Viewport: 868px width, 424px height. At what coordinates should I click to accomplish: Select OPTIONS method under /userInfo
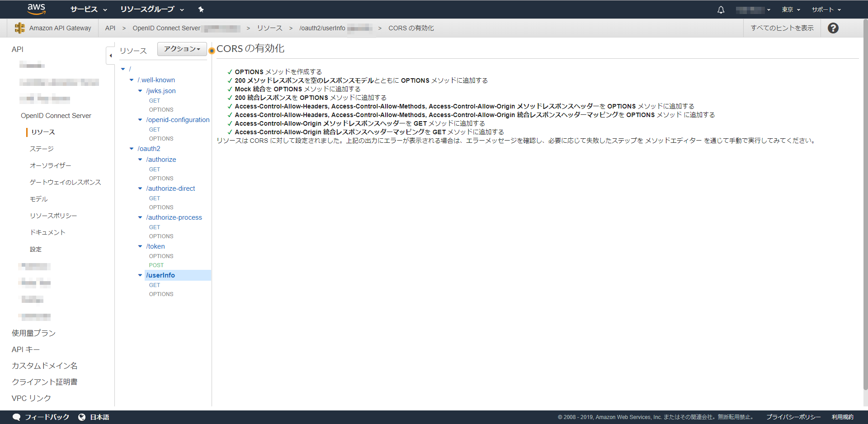click(x=161, y=294)
